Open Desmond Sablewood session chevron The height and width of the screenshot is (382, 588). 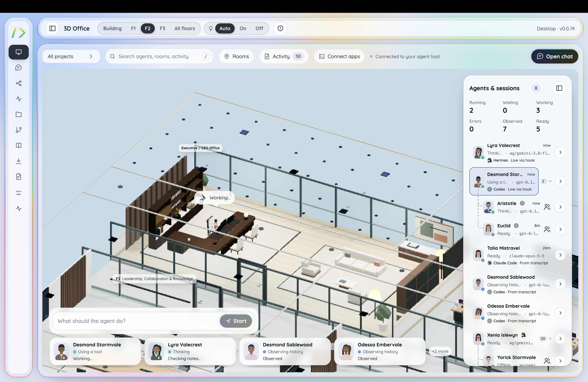coord(560,284)
